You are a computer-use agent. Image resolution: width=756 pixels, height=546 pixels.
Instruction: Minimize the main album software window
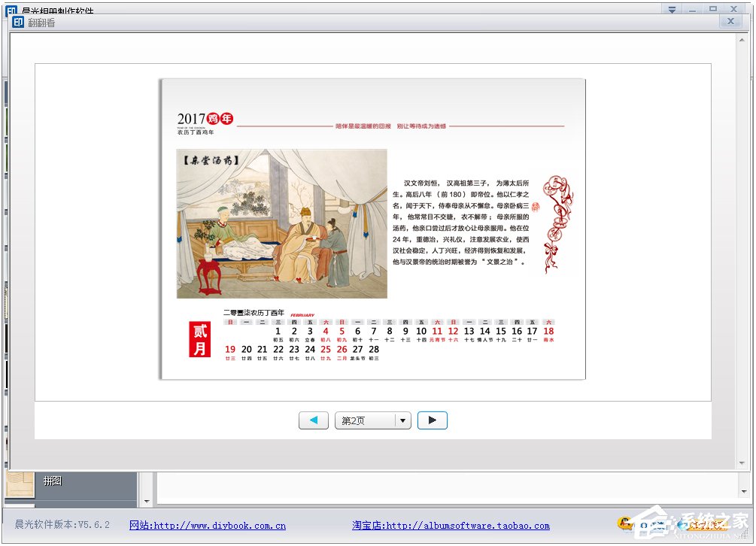(692, 8)
